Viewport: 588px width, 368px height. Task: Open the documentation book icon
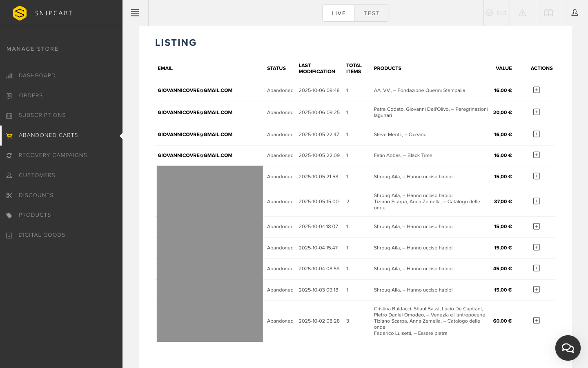[548, 13]
